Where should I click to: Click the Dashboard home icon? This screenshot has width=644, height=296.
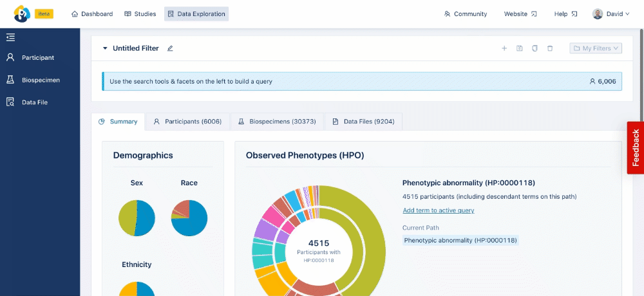pos(75,14)
